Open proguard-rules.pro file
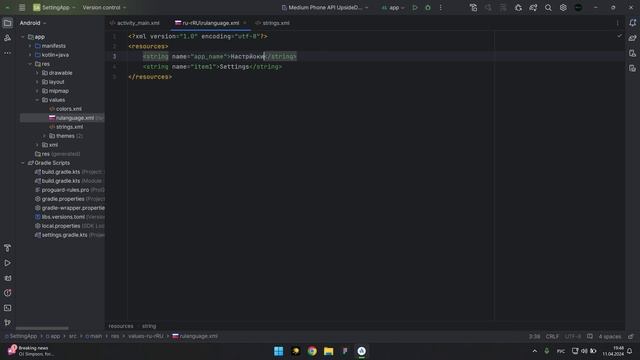The image size is (640, 360). coord(62,190)
